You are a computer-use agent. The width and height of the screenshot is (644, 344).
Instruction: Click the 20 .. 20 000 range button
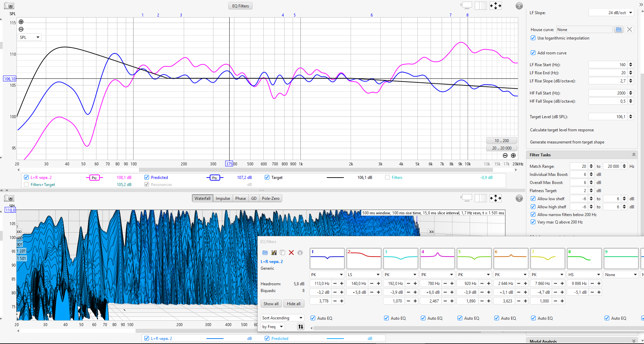click(x=501, y=148)
